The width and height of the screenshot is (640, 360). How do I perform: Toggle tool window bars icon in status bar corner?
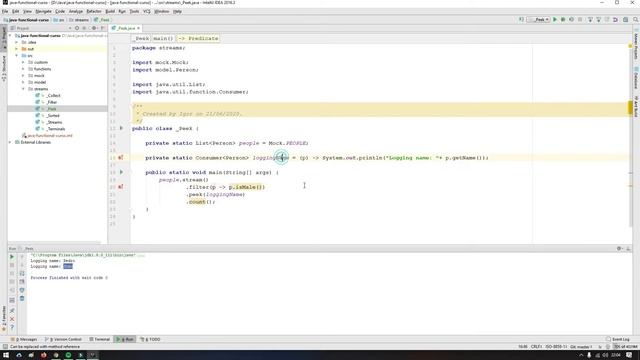(5, 347)
